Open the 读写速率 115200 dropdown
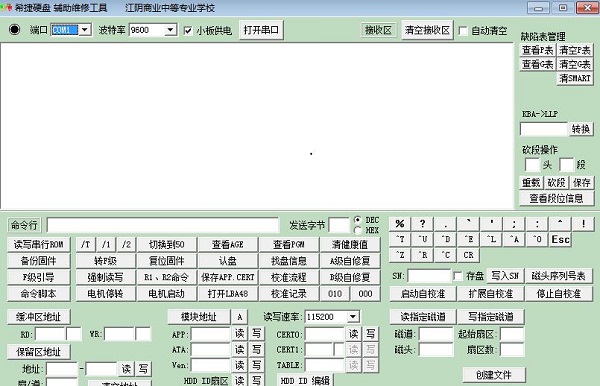 pyautogui.click(x=353, y=317)
